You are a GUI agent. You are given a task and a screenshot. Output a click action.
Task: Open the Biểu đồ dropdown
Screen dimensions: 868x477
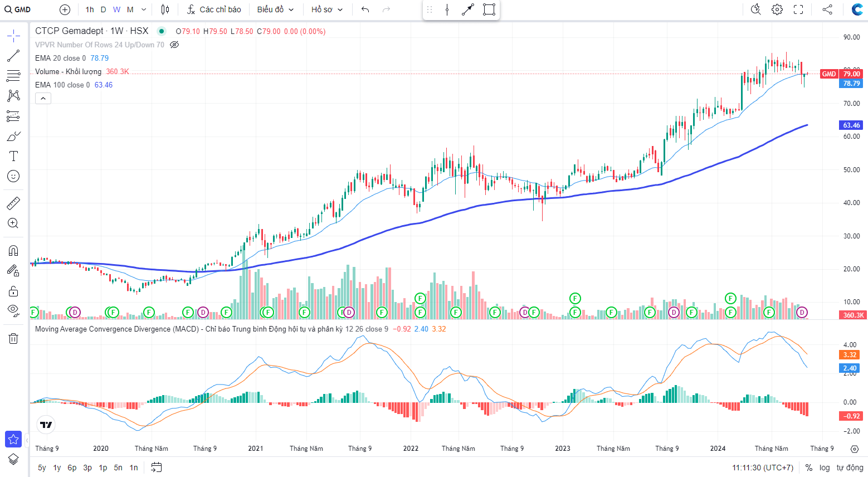(275, 9)
